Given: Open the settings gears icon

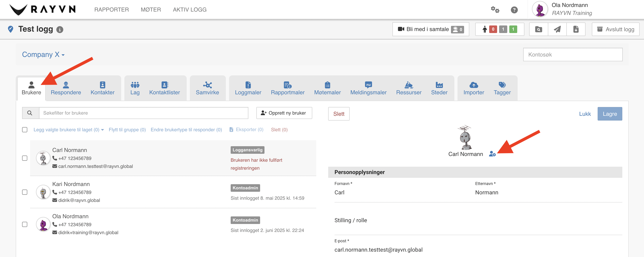Looking at the screenshot, I should 495,10.
